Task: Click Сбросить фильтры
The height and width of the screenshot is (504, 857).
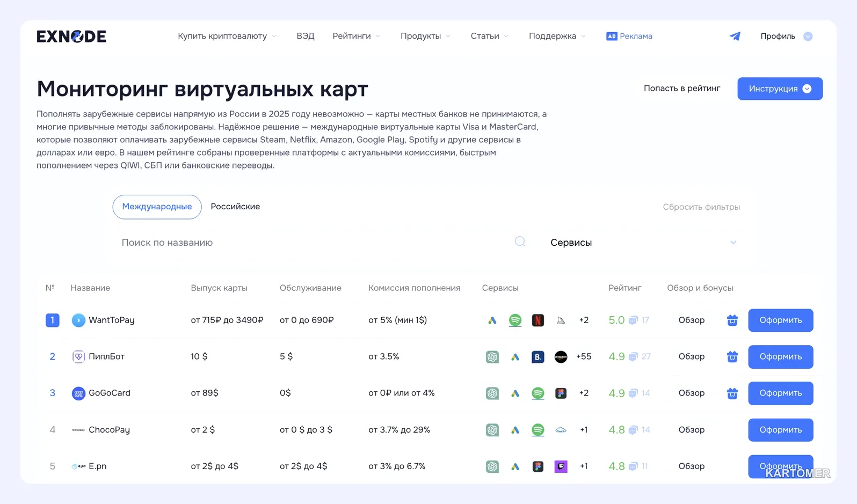Action: [x=701, y=207]
